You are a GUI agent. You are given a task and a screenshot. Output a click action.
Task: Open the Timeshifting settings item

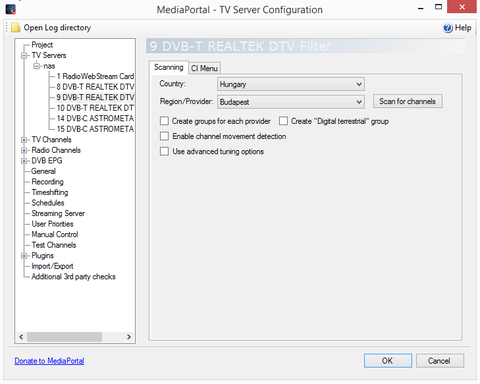point(50,192)
